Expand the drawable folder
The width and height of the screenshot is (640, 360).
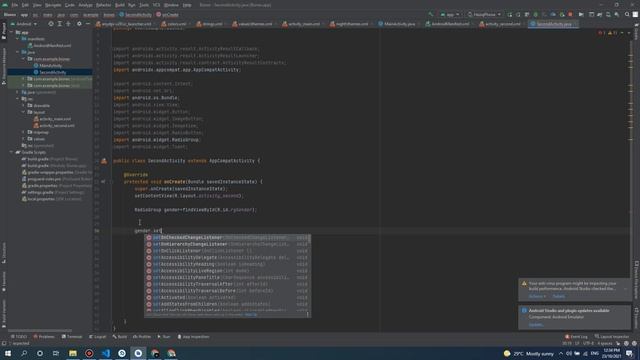(23, 105)
